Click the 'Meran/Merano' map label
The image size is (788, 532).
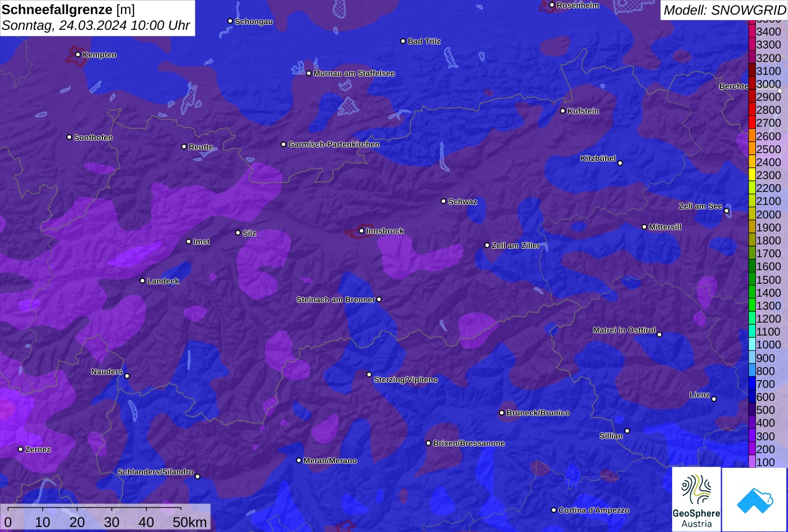point(330,461)
